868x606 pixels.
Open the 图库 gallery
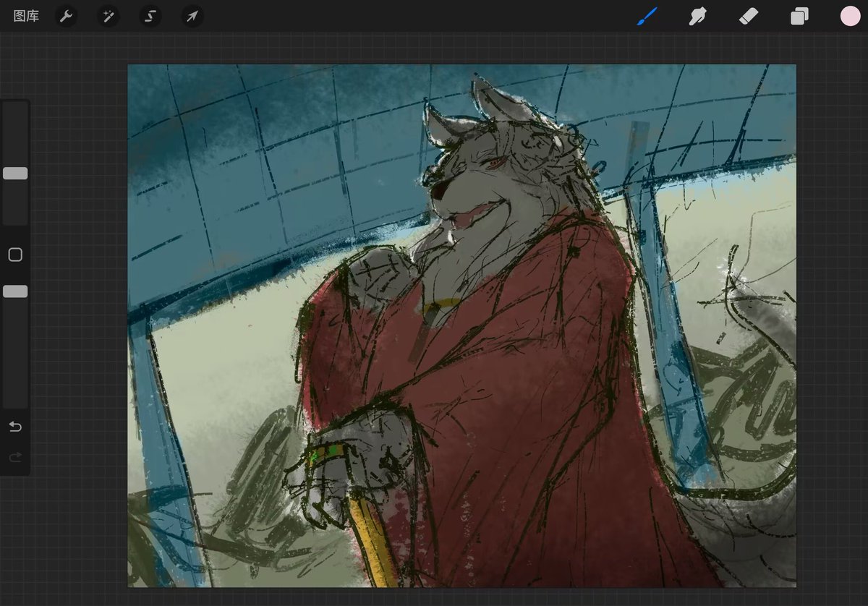(27, 16)
